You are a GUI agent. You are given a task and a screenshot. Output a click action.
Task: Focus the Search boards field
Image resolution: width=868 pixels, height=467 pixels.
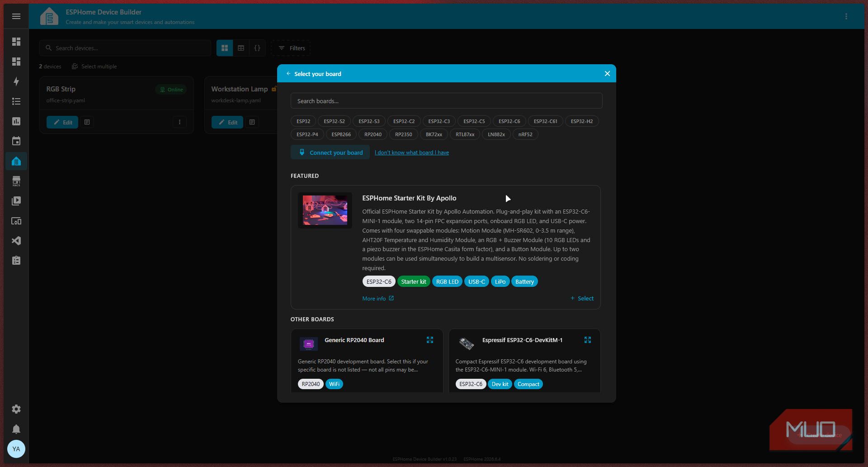pyautogui.click(x=446, y=101)
